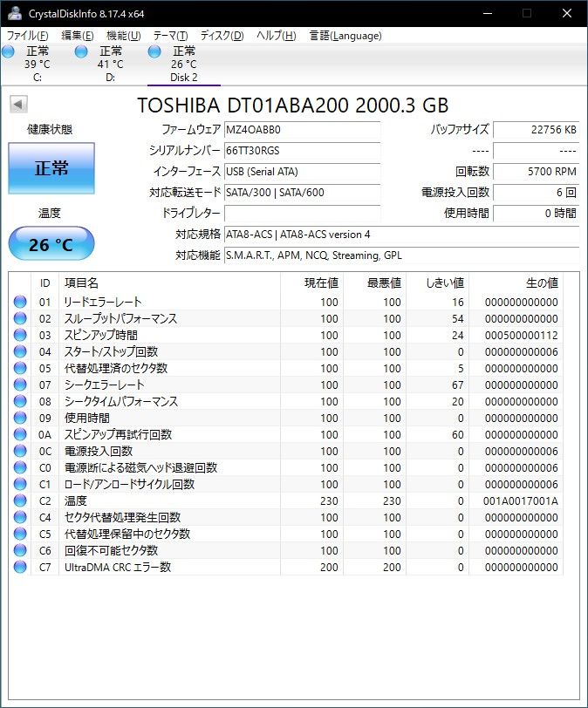588x708 pixels.
Task: Open the 編集(E) menu
Action: [x=78, y=36]
